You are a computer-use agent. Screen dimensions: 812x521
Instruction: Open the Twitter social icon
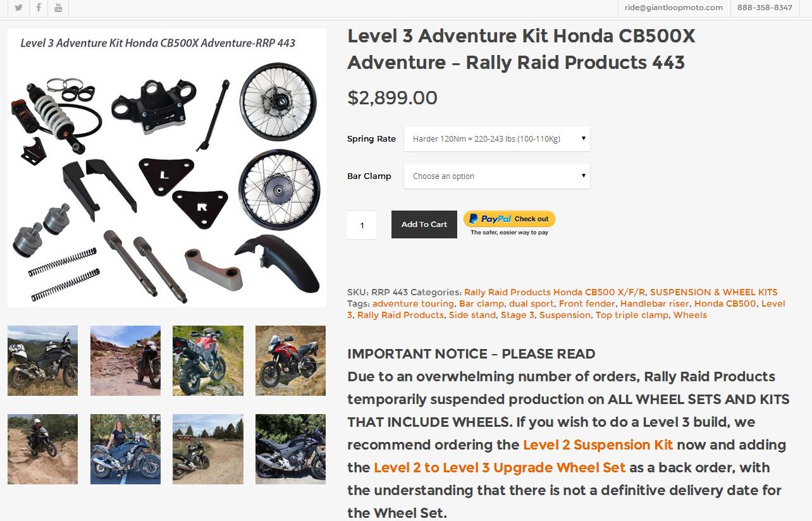point(19,8)
